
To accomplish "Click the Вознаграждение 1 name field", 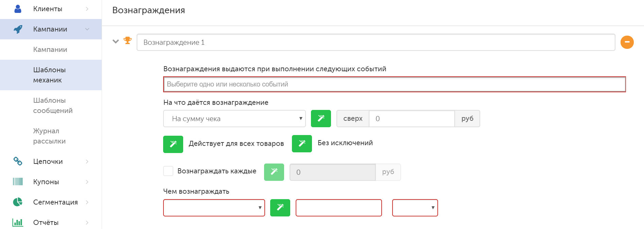I will tap(376, 42).
